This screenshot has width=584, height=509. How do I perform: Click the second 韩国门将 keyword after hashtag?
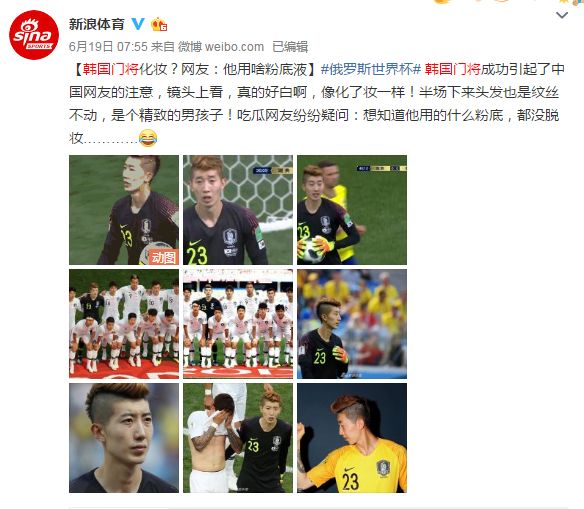pyautogui.click(x=453, y=69)
